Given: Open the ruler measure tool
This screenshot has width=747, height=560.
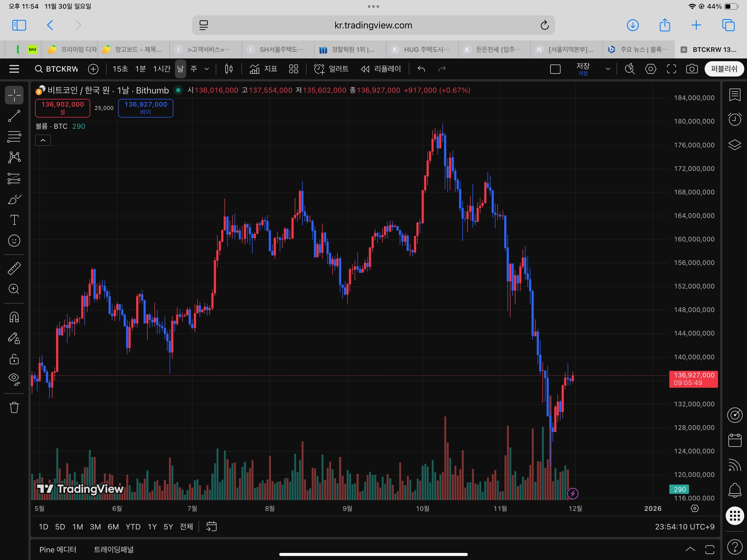Looking at the screenshot, I should pos(14,268).
